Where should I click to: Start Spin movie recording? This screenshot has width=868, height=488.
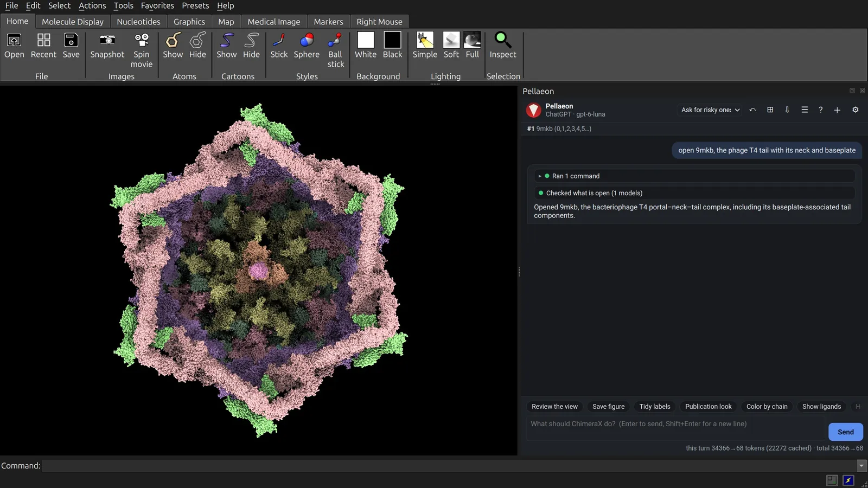click(141, 50)
